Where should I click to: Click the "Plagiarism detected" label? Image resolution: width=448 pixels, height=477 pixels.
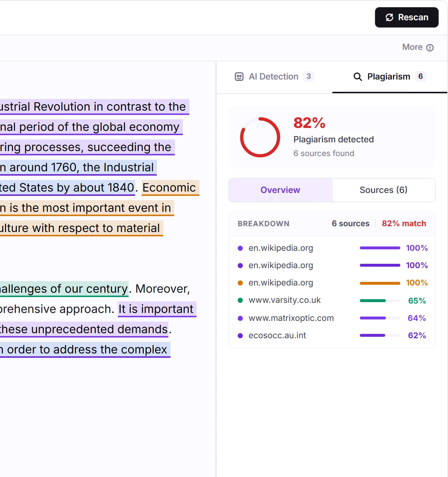[333, 139]
